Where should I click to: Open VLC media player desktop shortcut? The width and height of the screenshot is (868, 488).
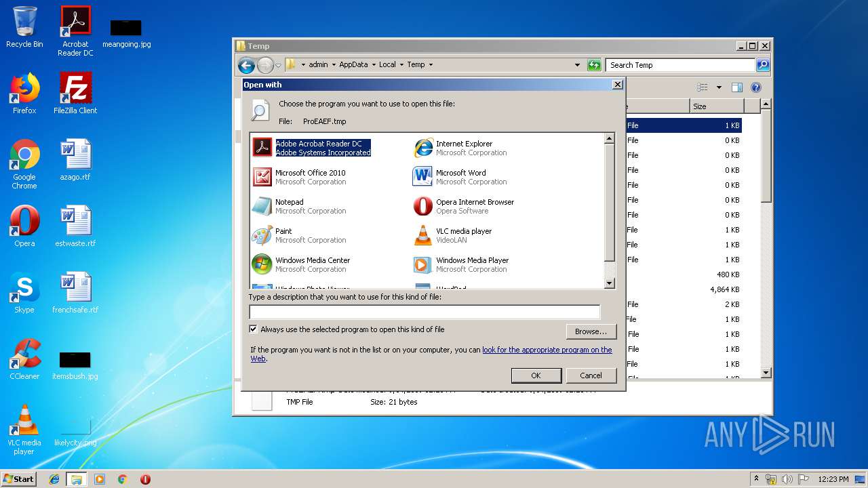point(24,430)
